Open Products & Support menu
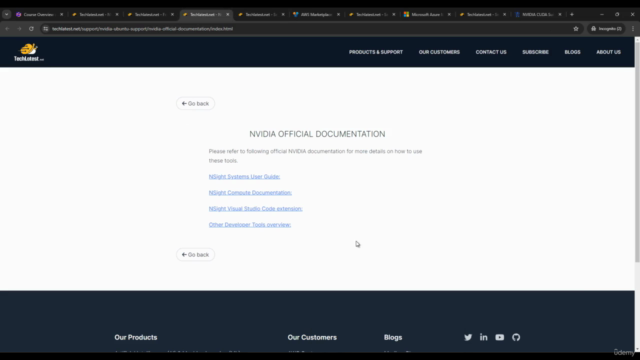Screen dimensions: 640x360 376,52
